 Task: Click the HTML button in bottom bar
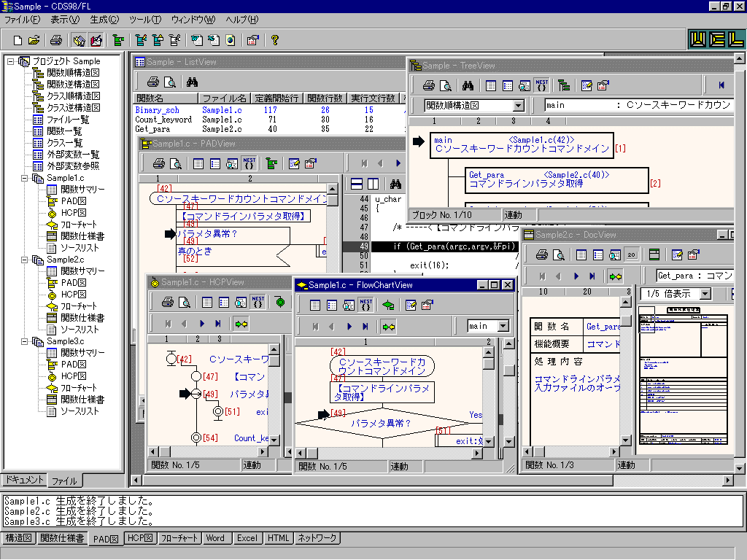coord(278,538)
